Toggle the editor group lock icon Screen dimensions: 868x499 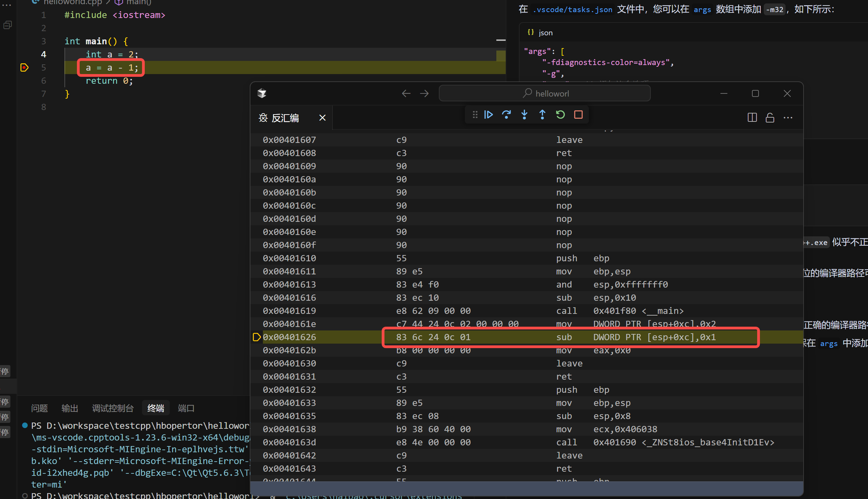click(x=770, y=118)
